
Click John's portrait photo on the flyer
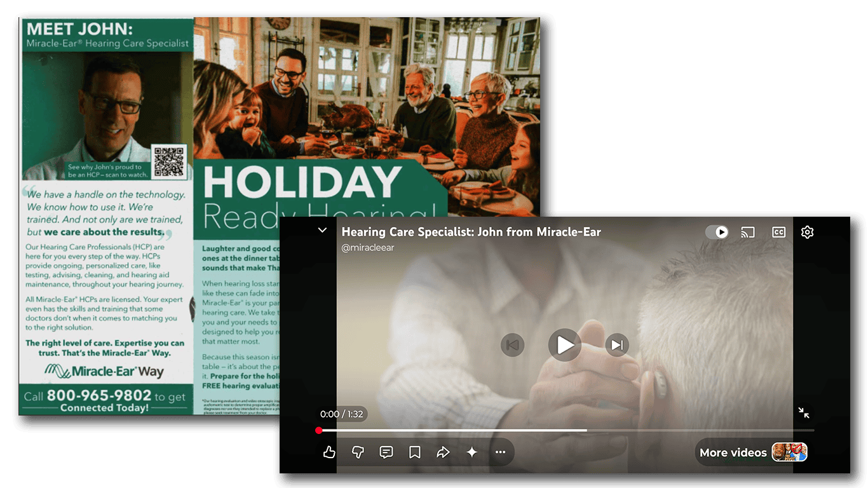pos(107,116)
